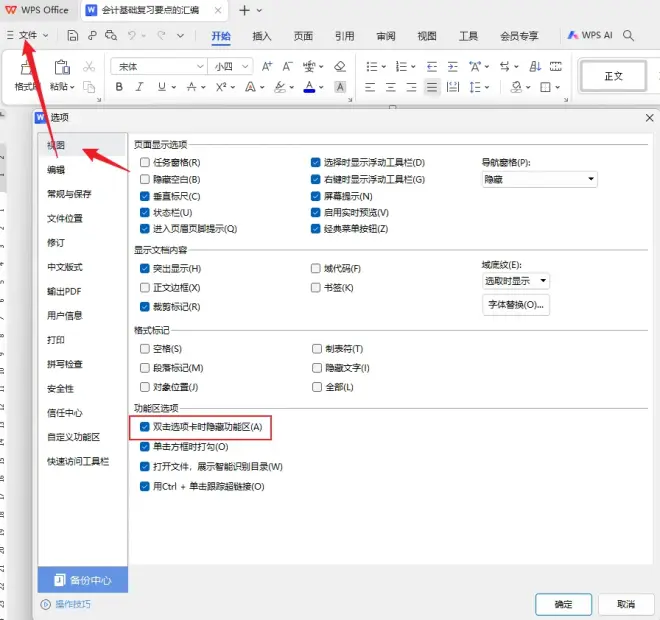Screen dimensions: 660x620
Task: Click the Clear formatting eraser icon
Action: (x=340, y=67)
